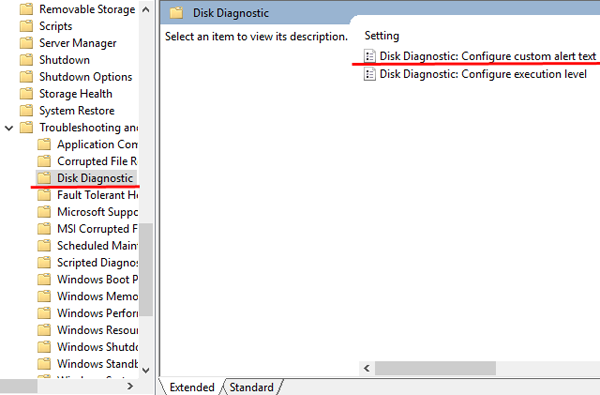The image size is (600, 395).
Task: Select the 'Disk Diagnostic' tree label
Action: click(95, 178)
